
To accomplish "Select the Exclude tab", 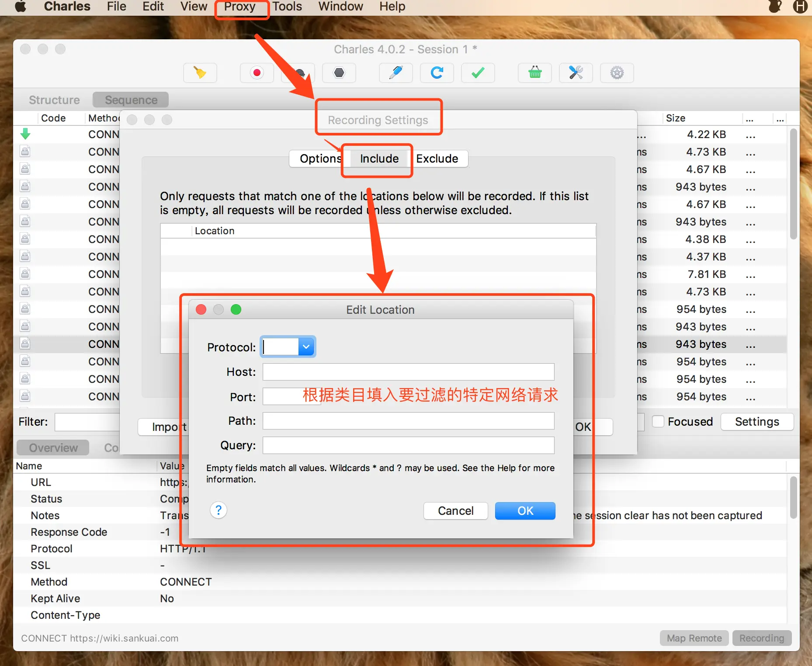I will (437, 159).
